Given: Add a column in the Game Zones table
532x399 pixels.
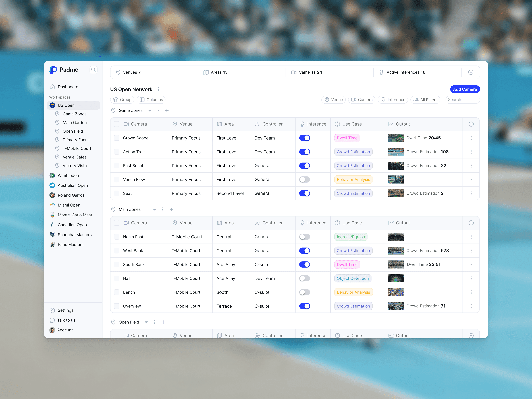Looking at the screenshot, I should tap(471, 124).
